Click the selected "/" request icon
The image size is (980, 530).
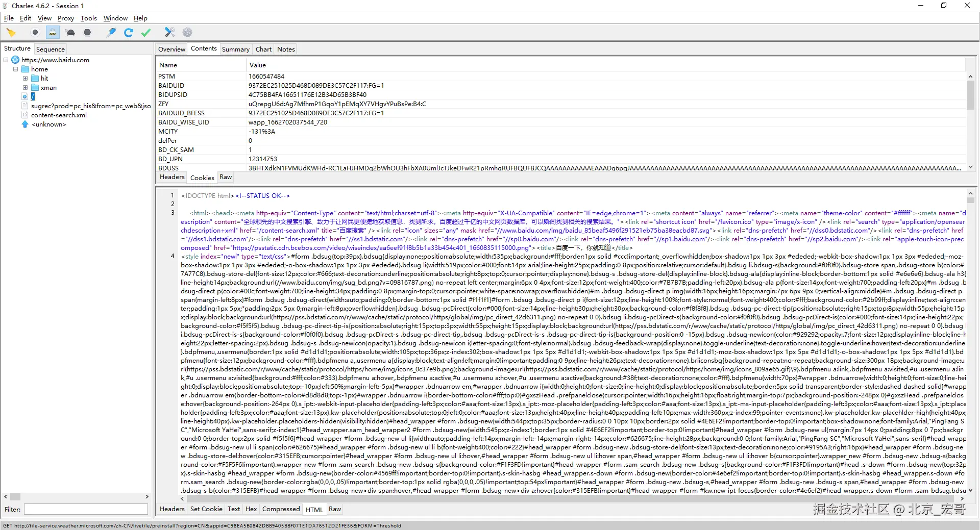point(25,96)
